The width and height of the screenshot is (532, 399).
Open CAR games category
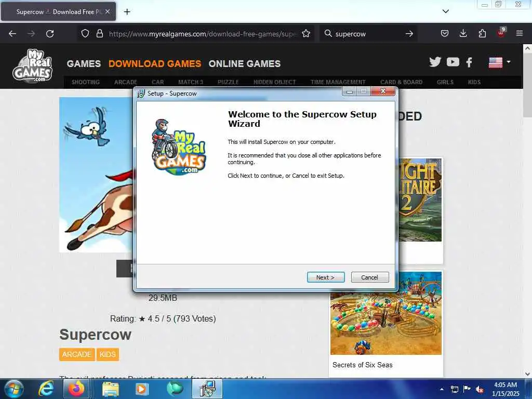(158, 82)
